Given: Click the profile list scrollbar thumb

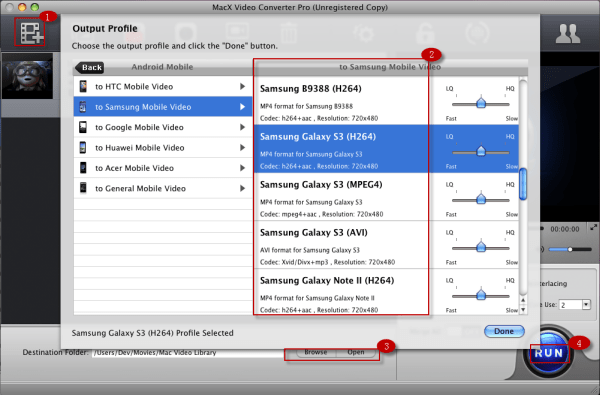Looking at the screenshot, I should 523,184.
